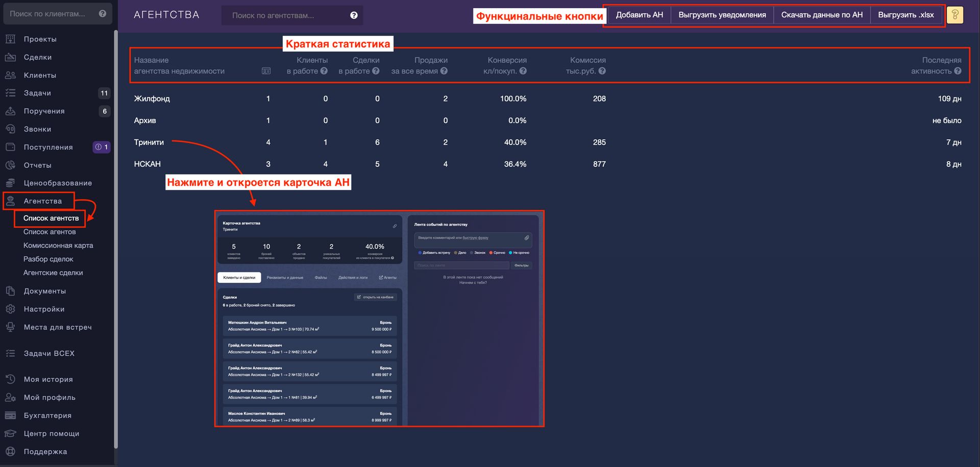Click the card icon in table header
980x467 pixels.
coord(266,71)
